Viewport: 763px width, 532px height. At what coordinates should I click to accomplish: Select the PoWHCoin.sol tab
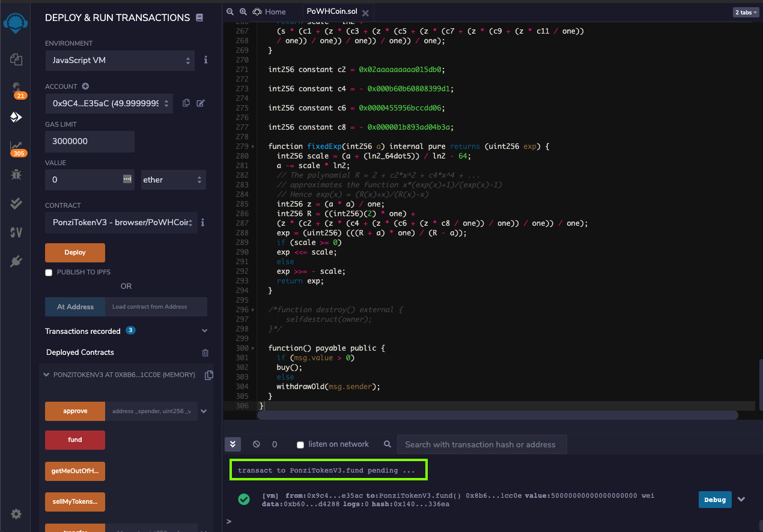pos(332,11)
